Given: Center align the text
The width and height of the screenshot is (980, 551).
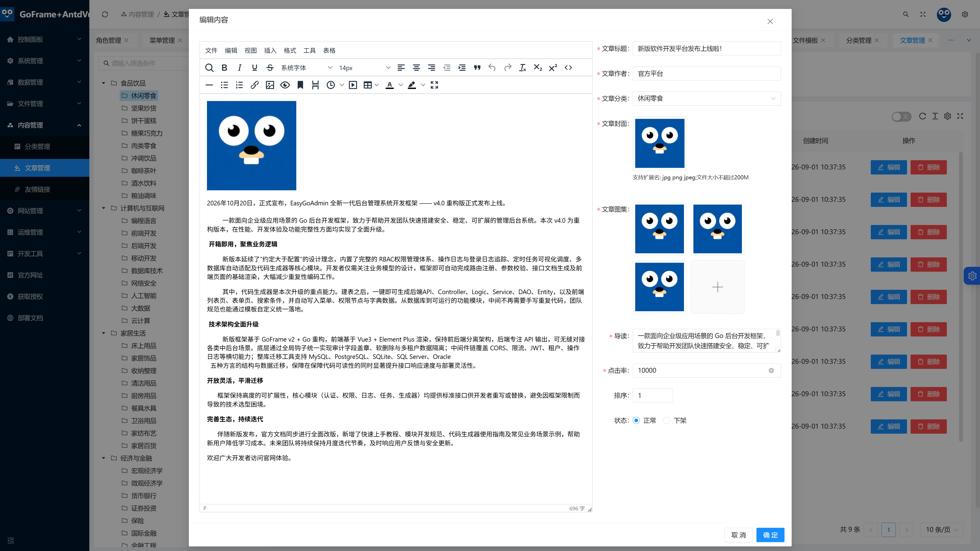Looking at the screenshot, I should pos(416,68).
